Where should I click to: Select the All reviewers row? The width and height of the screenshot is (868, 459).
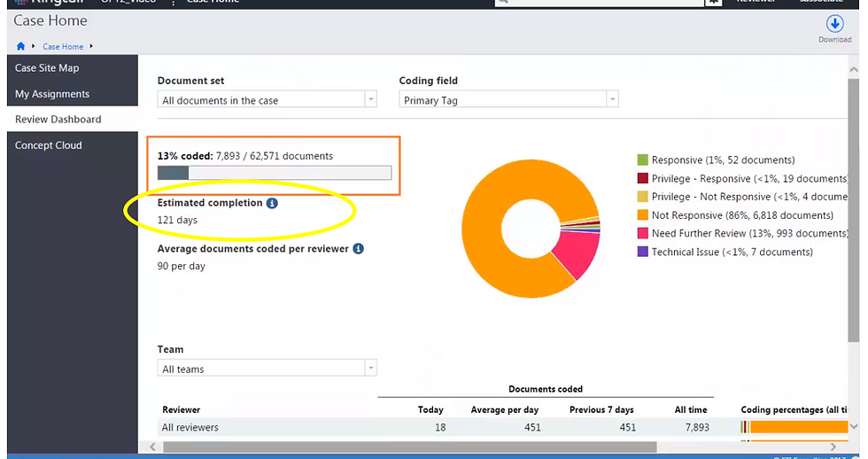pos(503,427)
